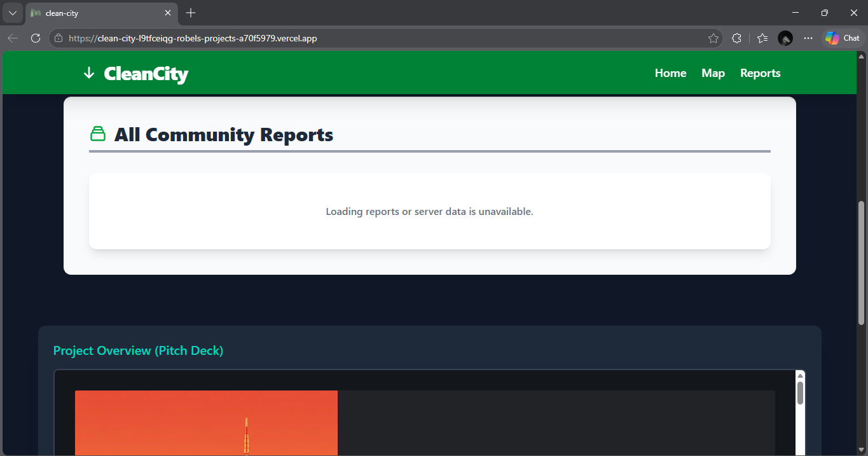
Task: Select the orange pitch deck slide thumbnail
Action: point(206,423)
